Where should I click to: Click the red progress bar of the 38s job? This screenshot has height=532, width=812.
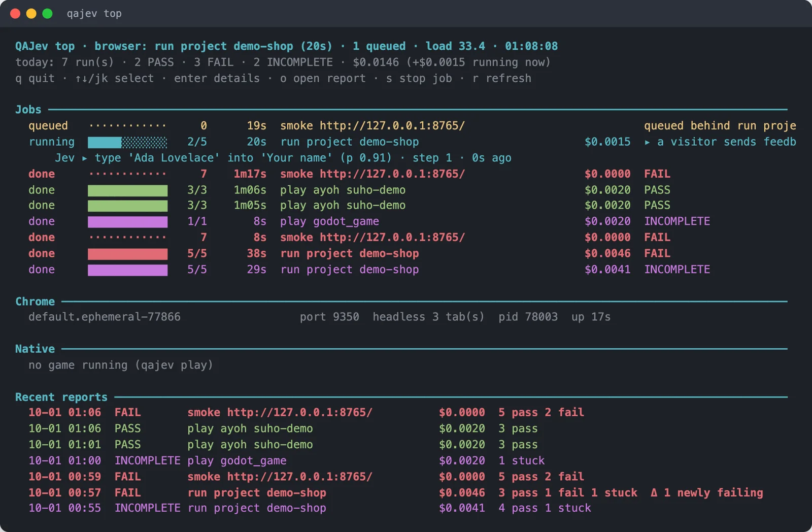[x=127, y=253]
